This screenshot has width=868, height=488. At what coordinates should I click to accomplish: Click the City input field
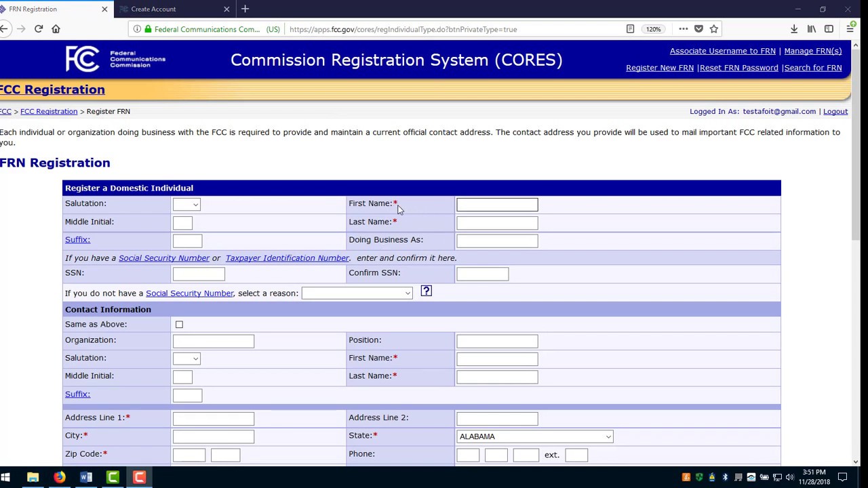coord(214,436)
